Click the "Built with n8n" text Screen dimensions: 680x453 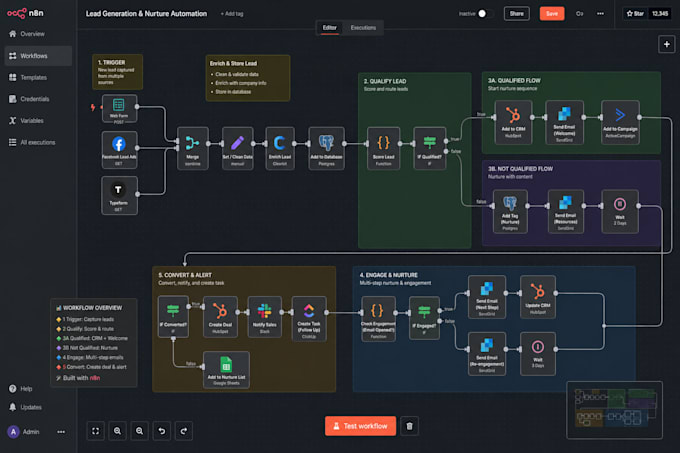point(81,378)
